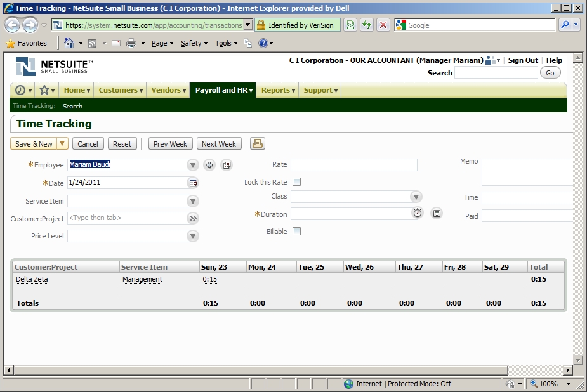Click the Duration stopwatch timer icon
The width and height of the screenshot is (587, 392).
[x=418, y=213]
